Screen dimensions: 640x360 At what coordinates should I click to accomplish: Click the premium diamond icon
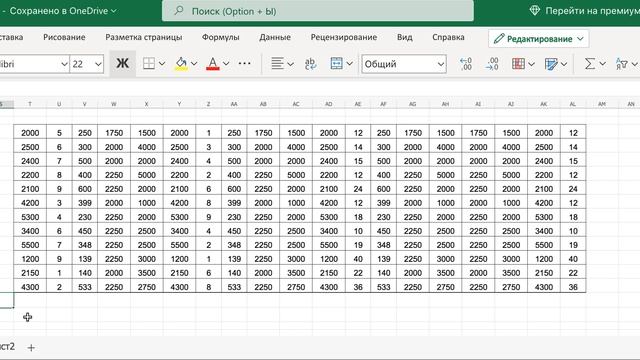[x=534, y=11]
